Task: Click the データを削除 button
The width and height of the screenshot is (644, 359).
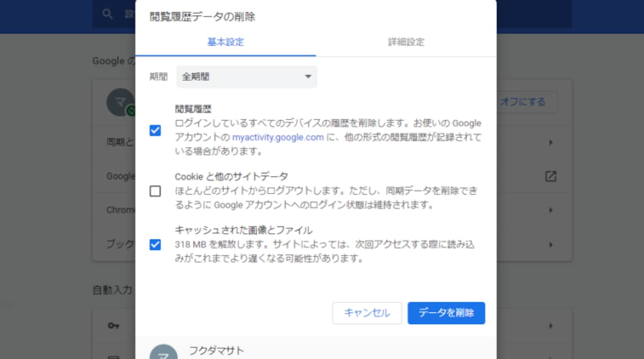Action: pyautogui.click(x=447, y=313)
